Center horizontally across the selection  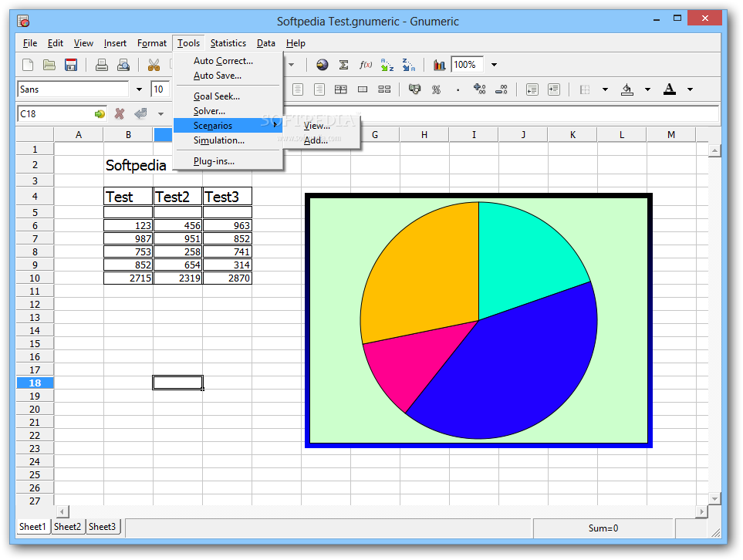click(341, 89)
